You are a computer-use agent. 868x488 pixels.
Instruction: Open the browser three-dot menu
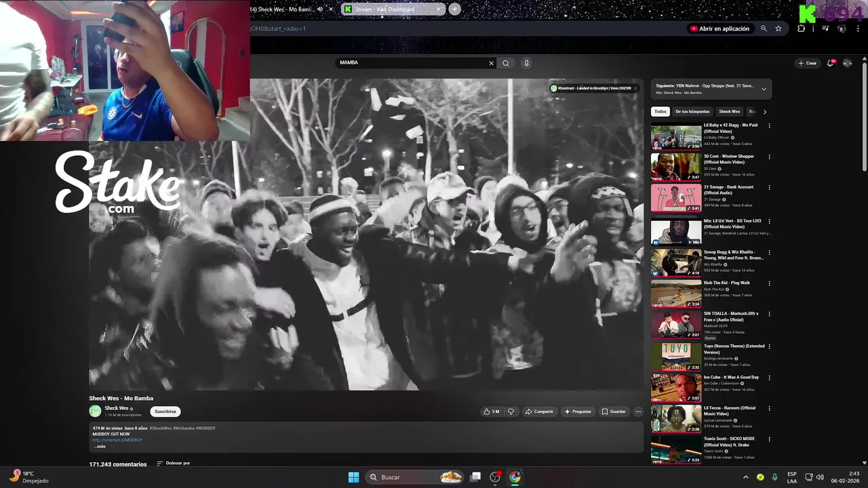point(858,28)
